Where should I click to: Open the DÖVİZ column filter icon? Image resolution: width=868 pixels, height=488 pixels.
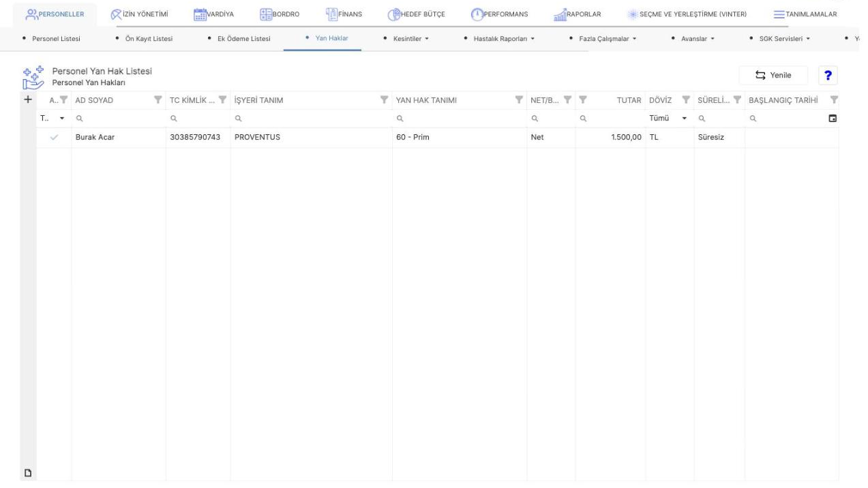687,101
